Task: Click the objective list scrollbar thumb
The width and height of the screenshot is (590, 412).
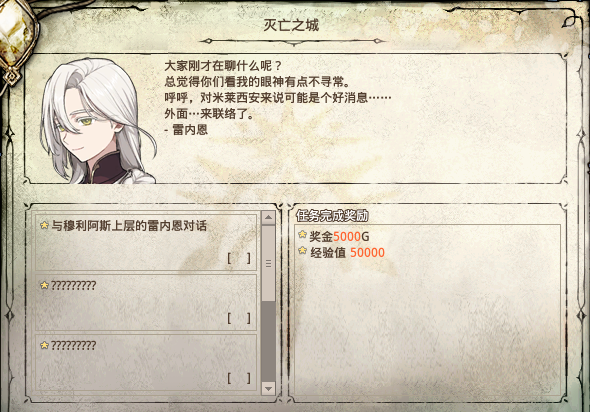Action: [x=268, y=263]
